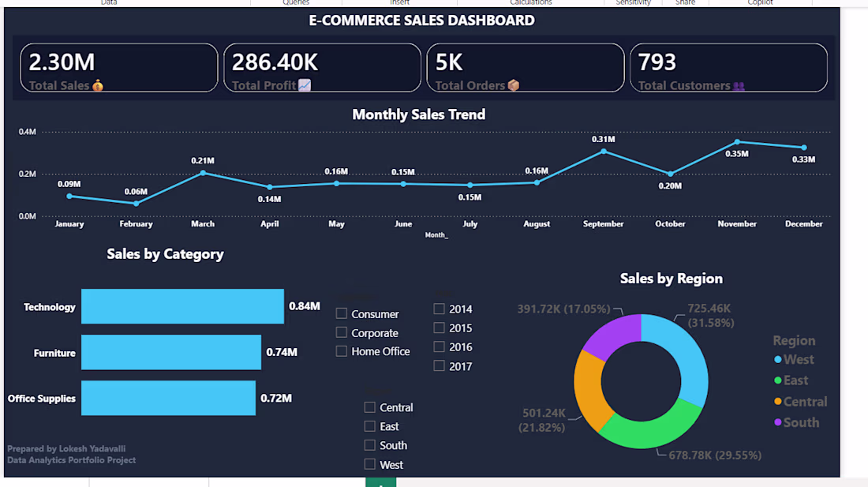
Task: Click the 725.46K (31.58%) donut label
Action: [711, 316]
